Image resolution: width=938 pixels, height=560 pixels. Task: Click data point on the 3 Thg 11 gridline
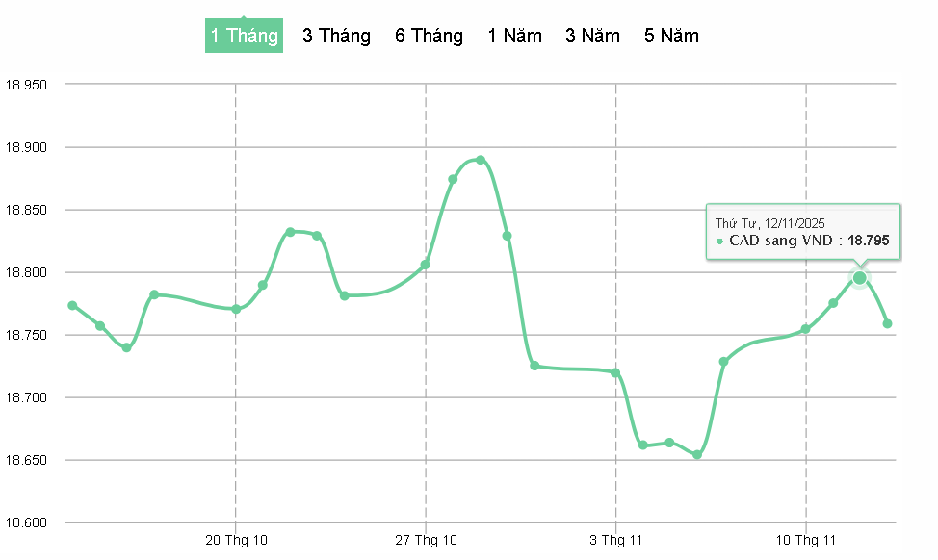615,372
